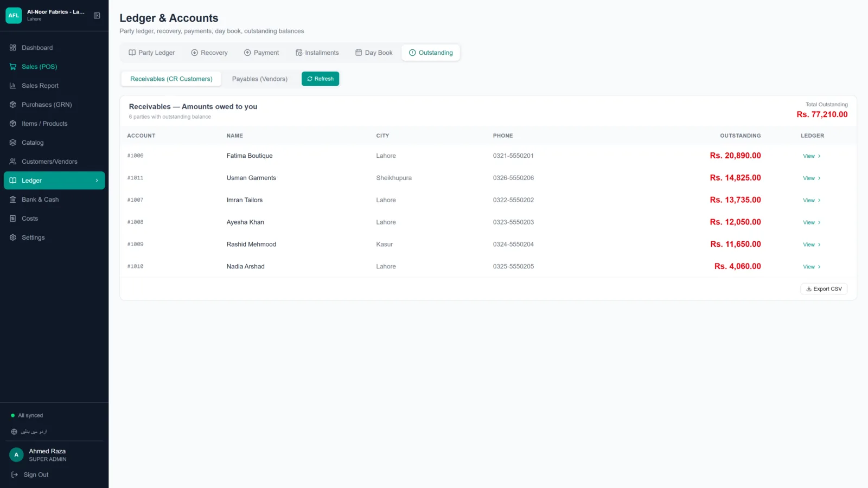868x488 pixels.
Task: Switch to Payables (Vendors) sub-tab
Action: [260, 79]
